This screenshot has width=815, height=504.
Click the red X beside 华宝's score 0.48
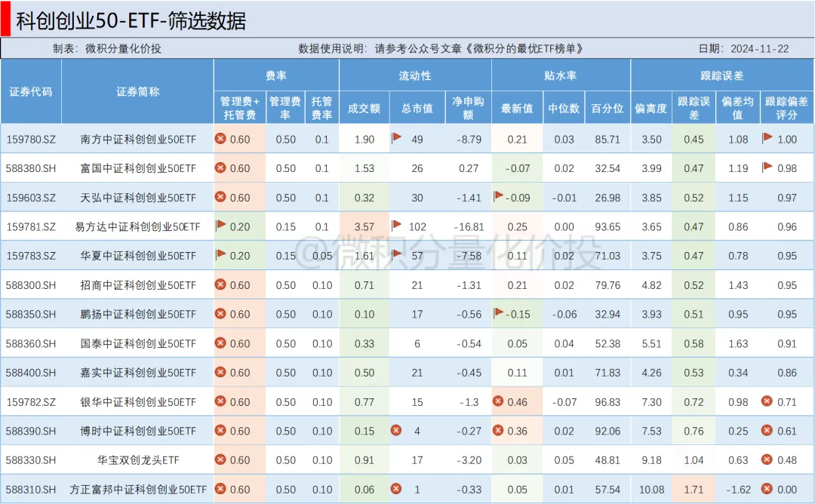click(767, 459)
